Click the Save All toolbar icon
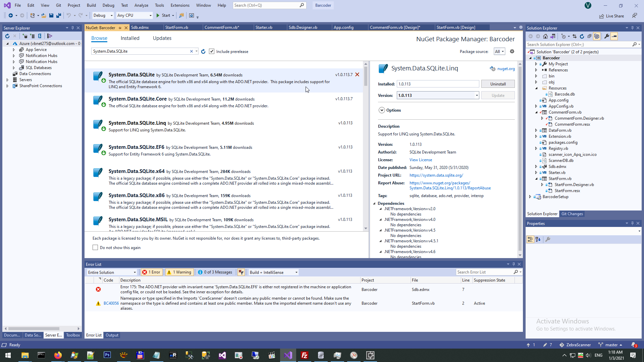The height and width of the screenshot is (362, 644). click(59, 15)
